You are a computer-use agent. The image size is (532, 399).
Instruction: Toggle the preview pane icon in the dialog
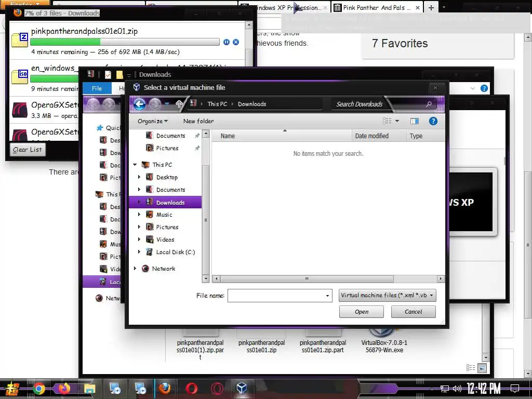tap(414, 121)
